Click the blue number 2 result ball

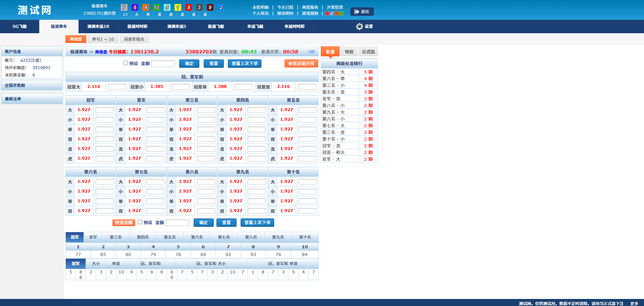[221, 7]
